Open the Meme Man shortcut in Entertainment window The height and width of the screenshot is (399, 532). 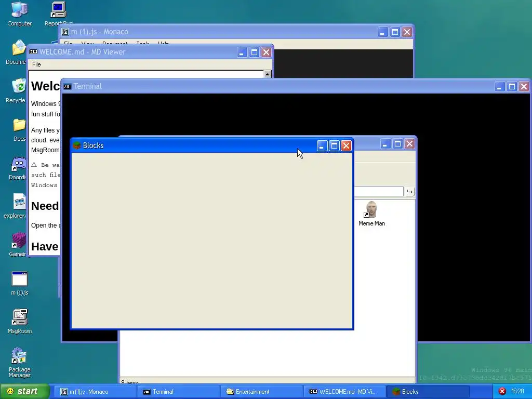371,214
